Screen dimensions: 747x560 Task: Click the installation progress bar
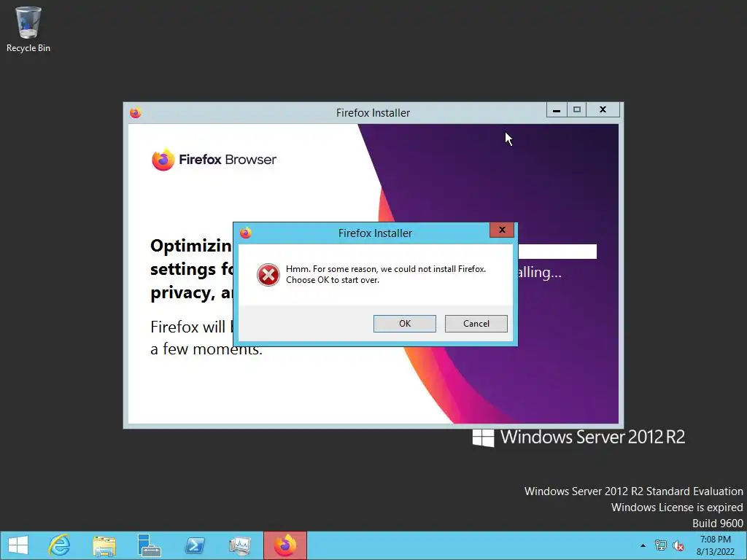tap(557, 252)
